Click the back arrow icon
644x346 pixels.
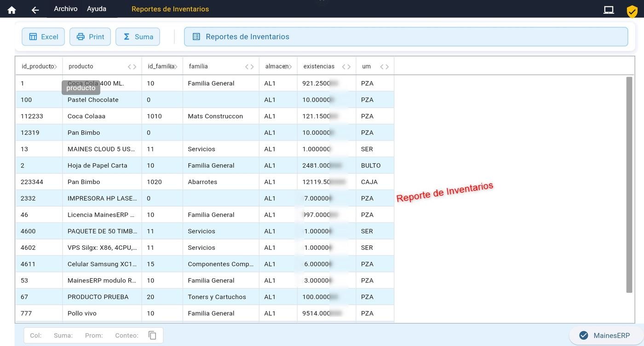point(35,10)
